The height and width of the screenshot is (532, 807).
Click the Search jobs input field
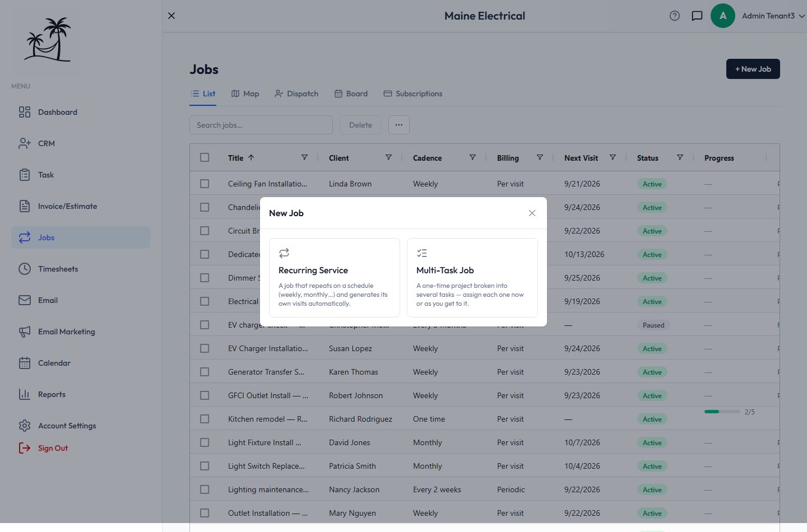coord(261,125)
